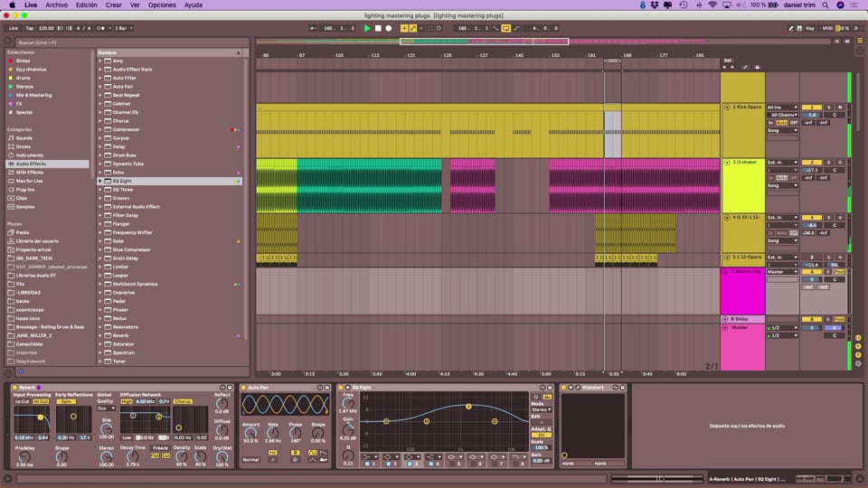Click the Normal button in Auto Pan
Viewport: 868px width, 488px height.
250,460
